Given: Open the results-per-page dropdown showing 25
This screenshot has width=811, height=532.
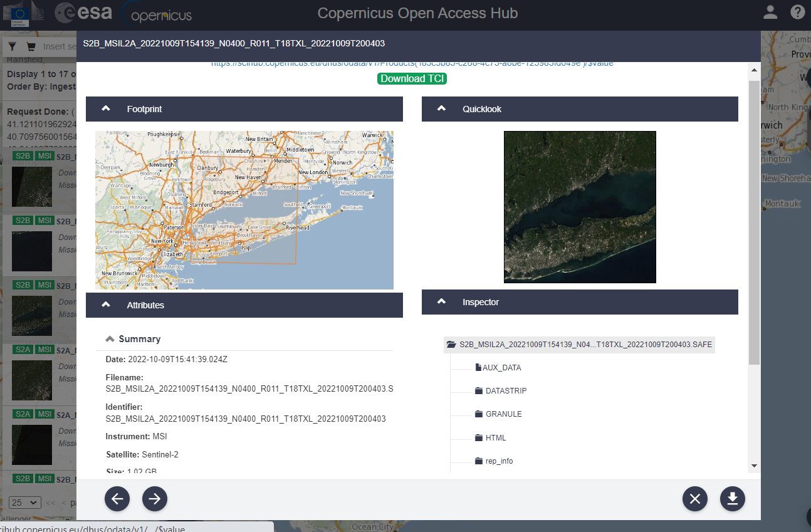Looking at the screenshot, I should pyautogui.click(x=24, y=502).
